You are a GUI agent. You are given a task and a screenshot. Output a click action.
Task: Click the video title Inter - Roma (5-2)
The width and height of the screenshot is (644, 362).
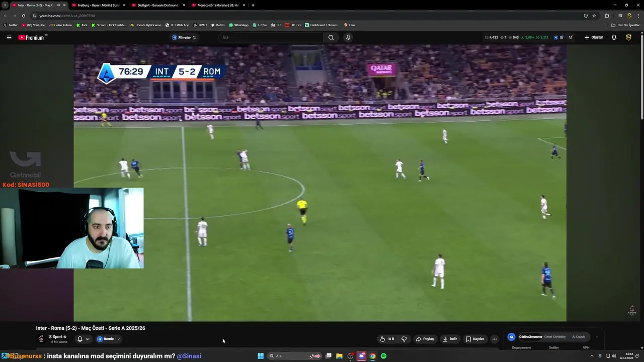(x=91, y=328)
